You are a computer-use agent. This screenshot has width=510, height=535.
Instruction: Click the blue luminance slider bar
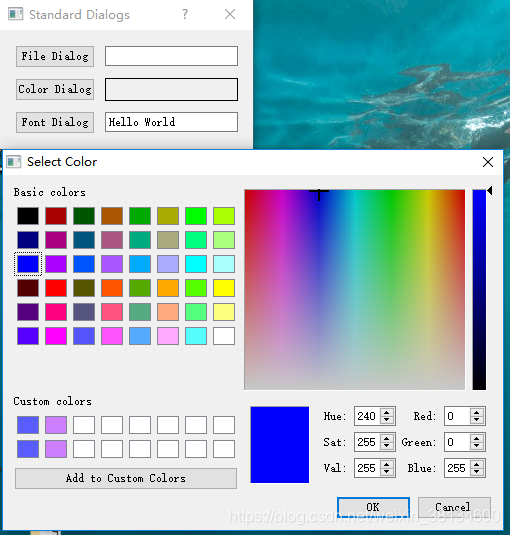point(479,290)
